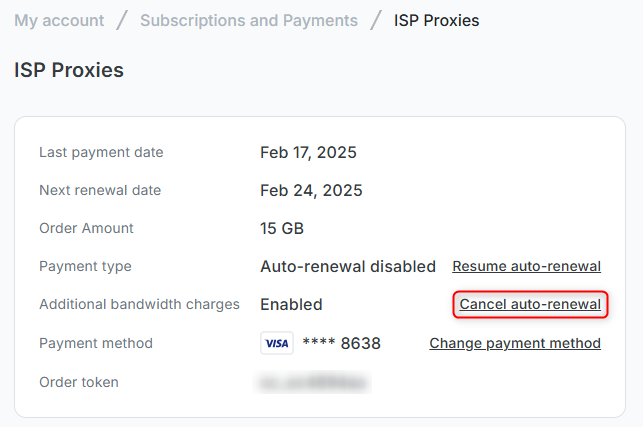Screen dimensions: 643x427
Task: Click the Feb 24, 2025 renewal date
Action: coord(311,190)
